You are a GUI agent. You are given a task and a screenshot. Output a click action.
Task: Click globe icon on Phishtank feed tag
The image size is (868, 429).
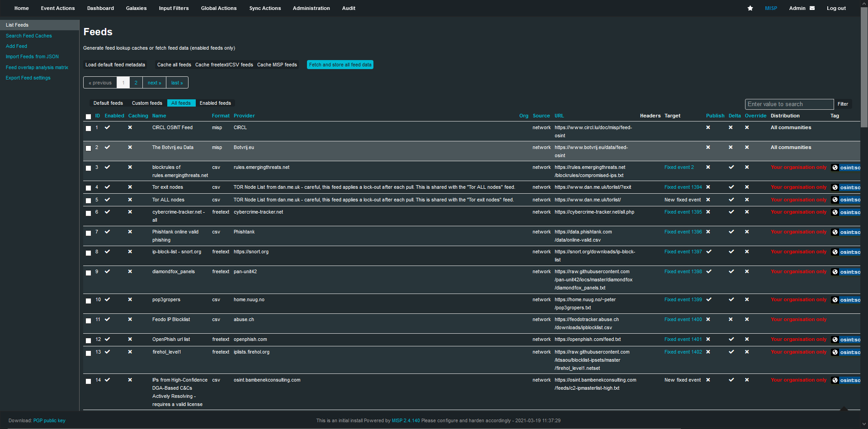[x=835, y=232]
